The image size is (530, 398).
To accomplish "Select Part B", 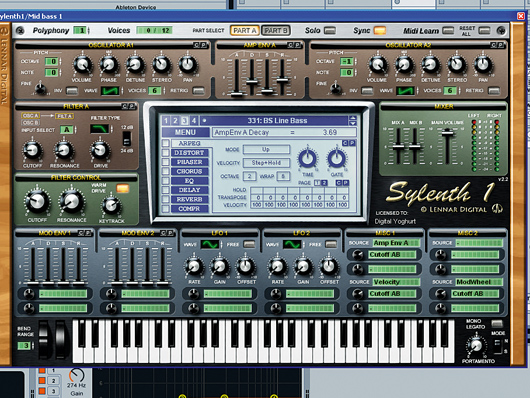I will pos(276,30).
